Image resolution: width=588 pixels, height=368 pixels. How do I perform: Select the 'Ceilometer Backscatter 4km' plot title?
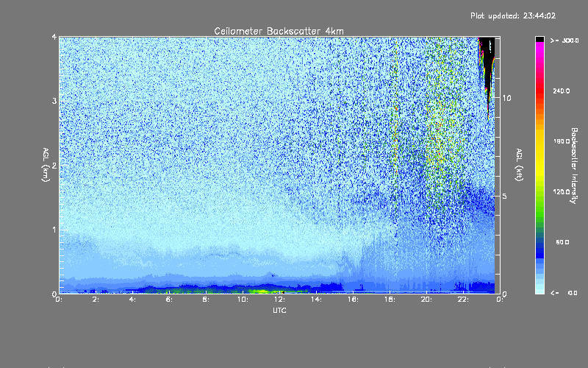[x=279, y=31]
